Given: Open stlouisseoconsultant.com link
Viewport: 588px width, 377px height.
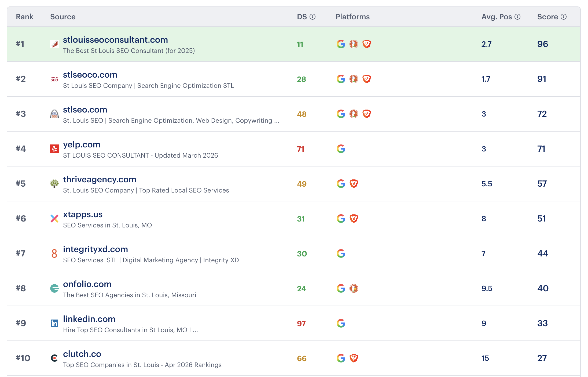Looking at the screenshot, I should tap(115, 40).
